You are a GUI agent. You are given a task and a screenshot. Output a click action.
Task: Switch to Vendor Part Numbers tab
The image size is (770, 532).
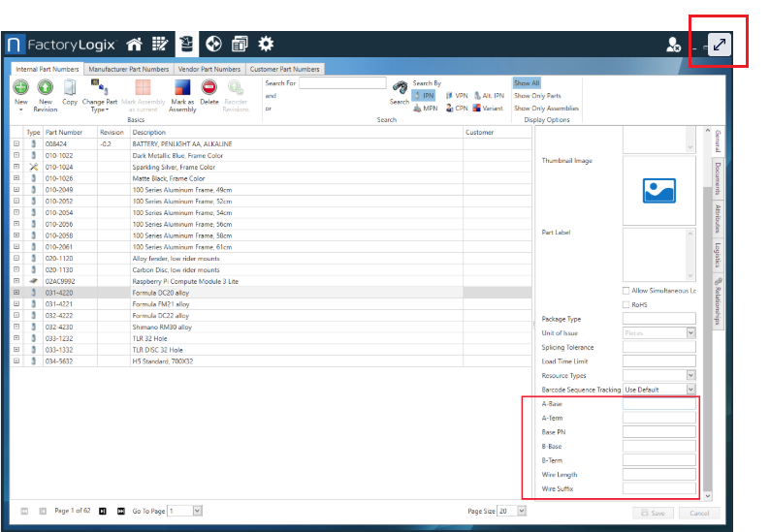209,69
